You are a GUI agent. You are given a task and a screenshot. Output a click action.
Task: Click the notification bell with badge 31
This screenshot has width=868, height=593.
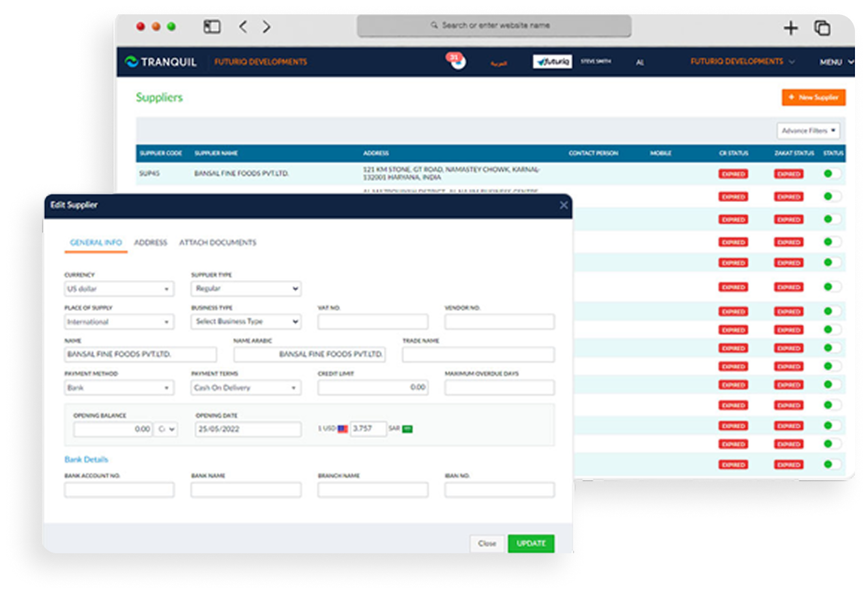point(456,61)
